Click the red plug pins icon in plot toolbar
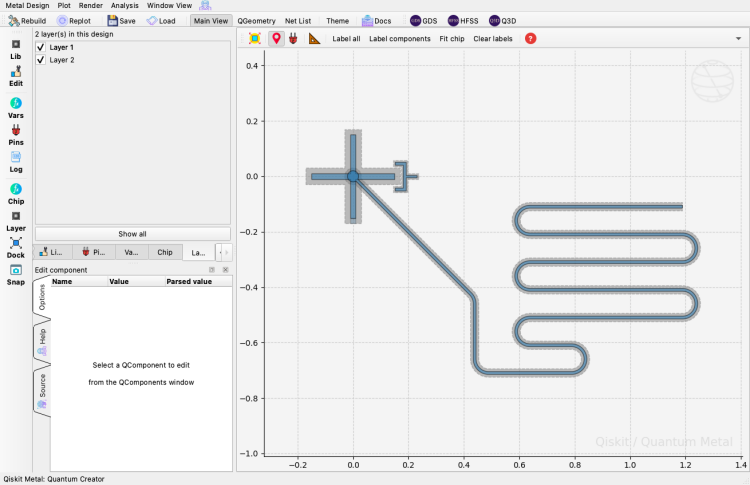Viewport: 750px width, 485px height. click(293, 38)
